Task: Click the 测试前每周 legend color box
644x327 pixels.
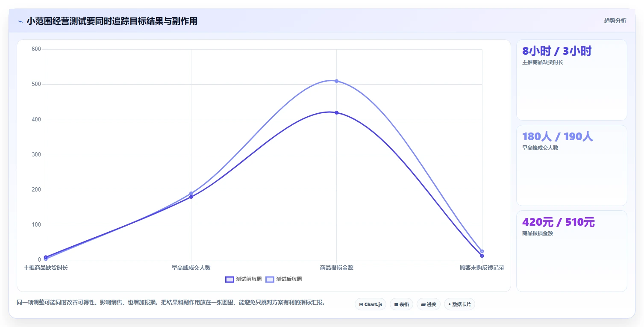Action: pos(229,279)
